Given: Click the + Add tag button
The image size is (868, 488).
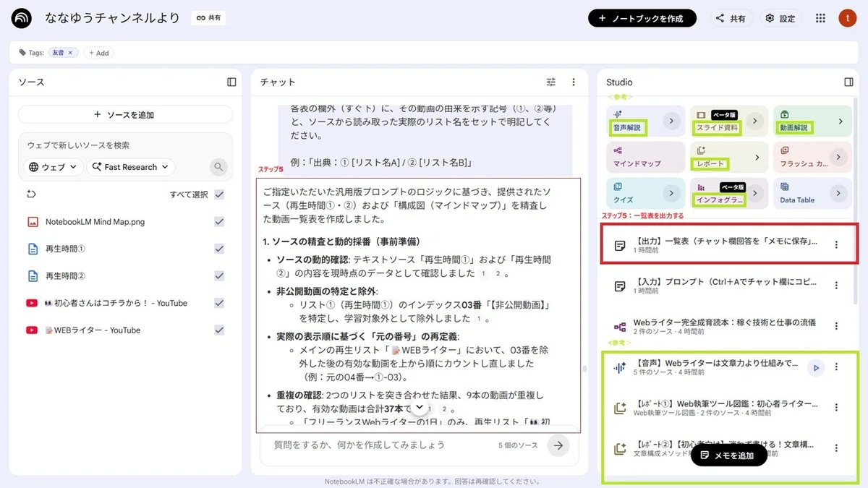Looking at the screenshot, I should pyautogui.click(x=97, y=53).
